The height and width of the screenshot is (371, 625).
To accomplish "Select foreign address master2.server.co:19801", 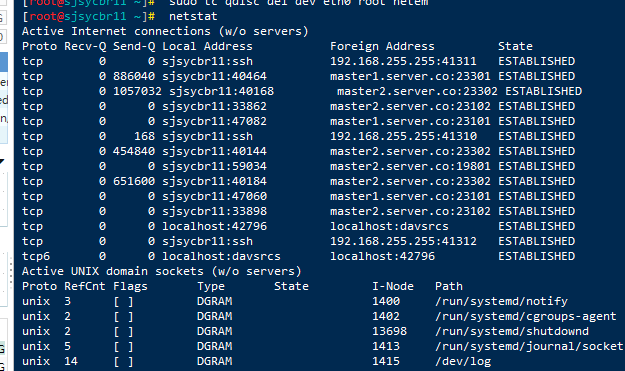I will [410, 166].
